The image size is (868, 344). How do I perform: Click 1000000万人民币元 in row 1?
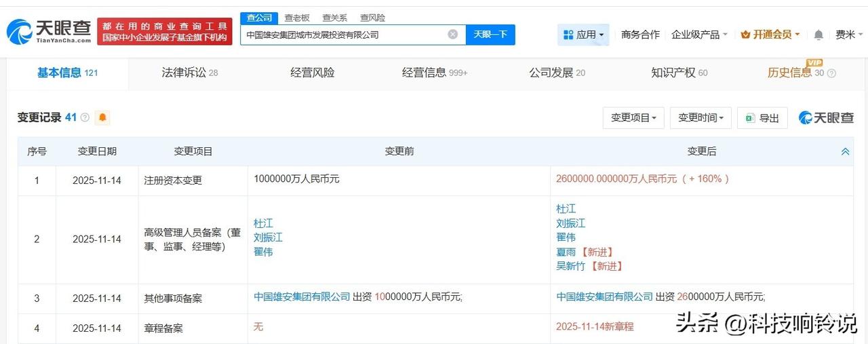(296, 179)
